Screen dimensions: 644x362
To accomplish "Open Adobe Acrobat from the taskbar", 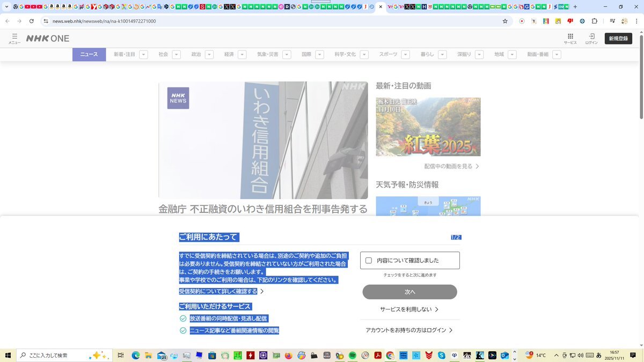I will (x=378, y=355).
